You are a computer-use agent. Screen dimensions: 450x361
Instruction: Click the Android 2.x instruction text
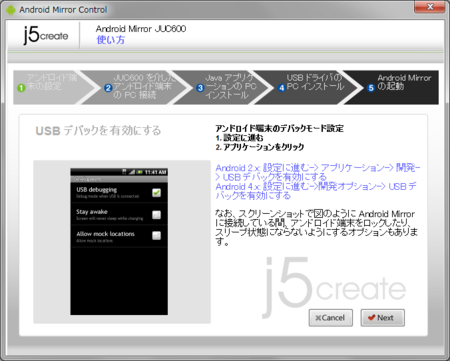318,172
